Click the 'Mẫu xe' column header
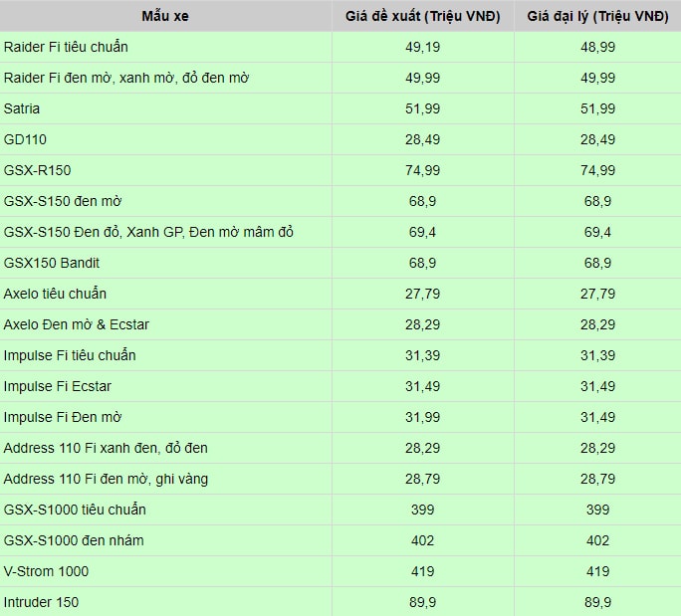This screenshot has width=681, height=616. [x=165, y=16]
